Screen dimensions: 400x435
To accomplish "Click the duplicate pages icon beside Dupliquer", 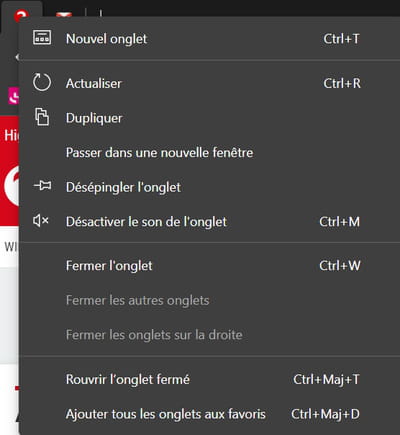I will point(42,117).
